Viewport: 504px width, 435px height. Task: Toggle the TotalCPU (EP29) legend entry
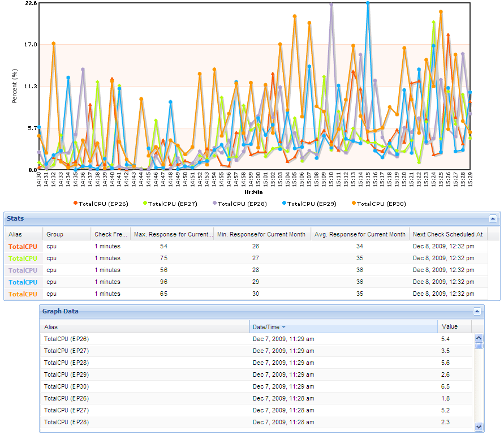tap(309, 204)
